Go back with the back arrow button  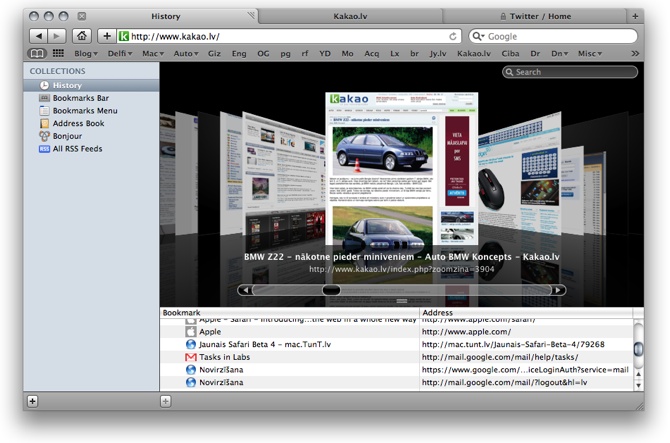[x=38, y=36]
